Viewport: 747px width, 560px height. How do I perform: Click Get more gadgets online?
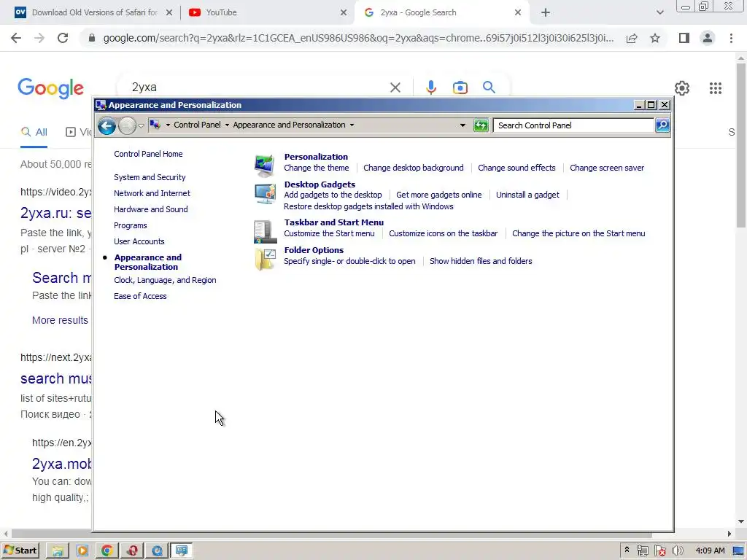[x=438, y=195]
